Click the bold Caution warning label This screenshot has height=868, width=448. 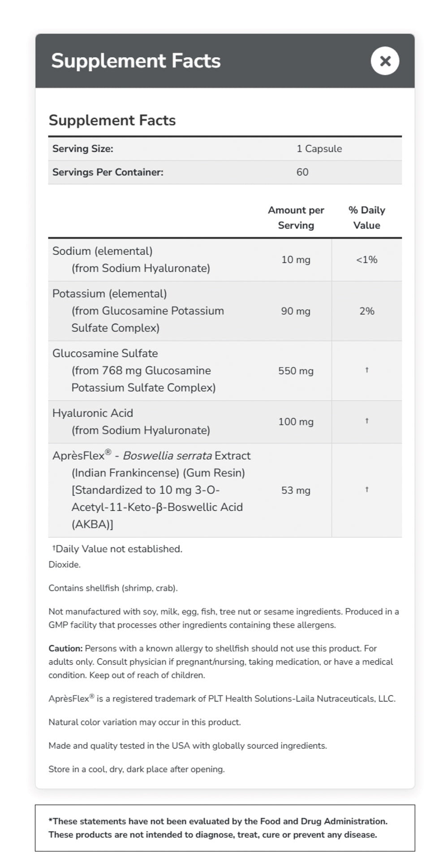[65, 648]
